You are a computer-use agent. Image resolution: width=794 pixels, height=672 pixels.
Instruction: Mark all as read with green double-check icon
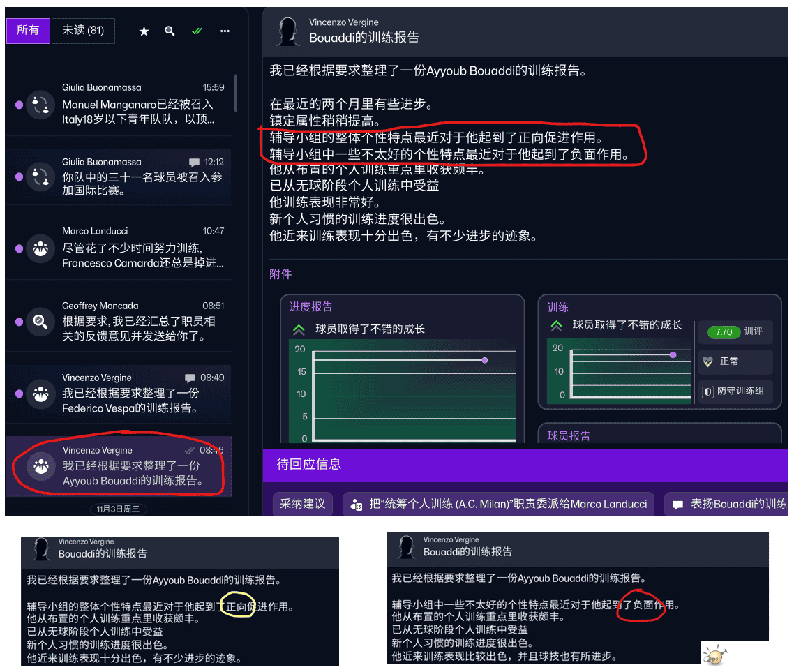[197, 31]
